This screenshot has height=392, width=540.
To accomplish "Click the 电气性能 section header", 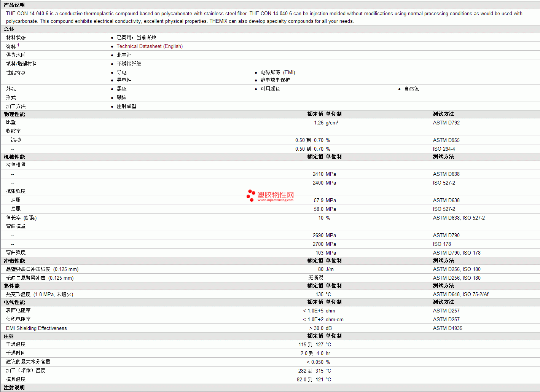I will coord(14,302).
